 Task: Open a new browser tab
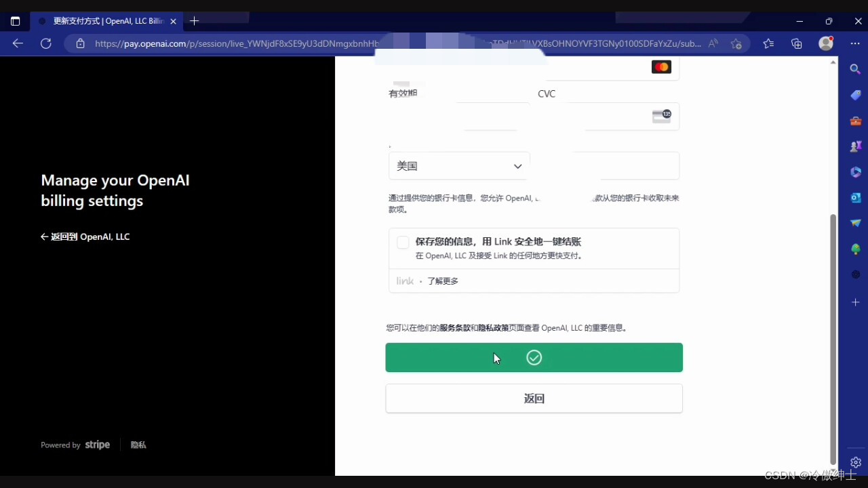[195, 21]
